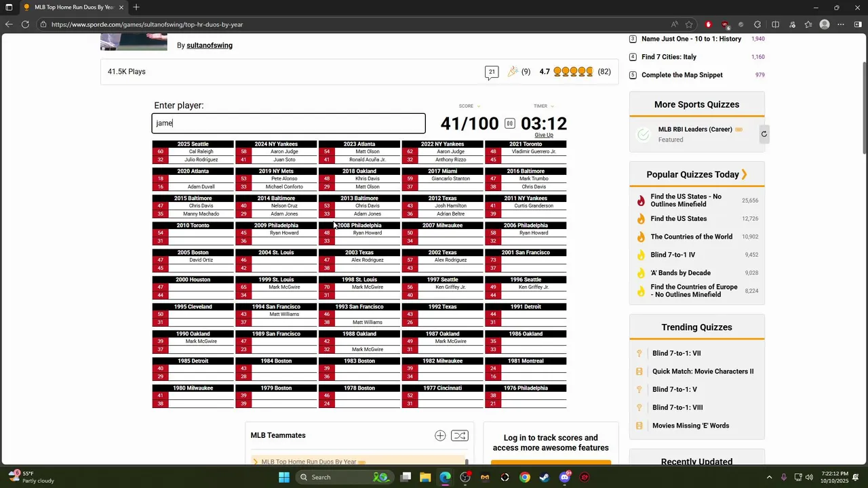Viewport: 868px width, 488px height.
Task: Focus the Enter player input field
Action: pos(289,123)
